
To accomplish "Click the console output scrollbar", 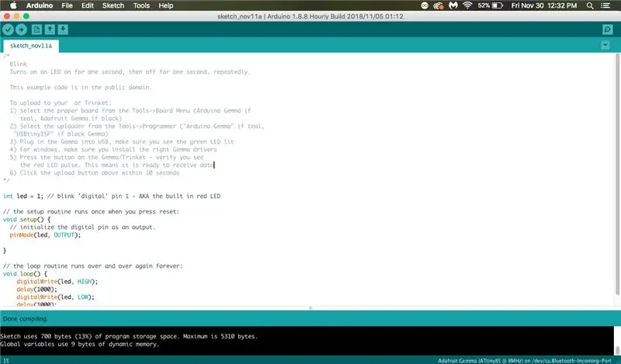I will [x=617, y=341].
